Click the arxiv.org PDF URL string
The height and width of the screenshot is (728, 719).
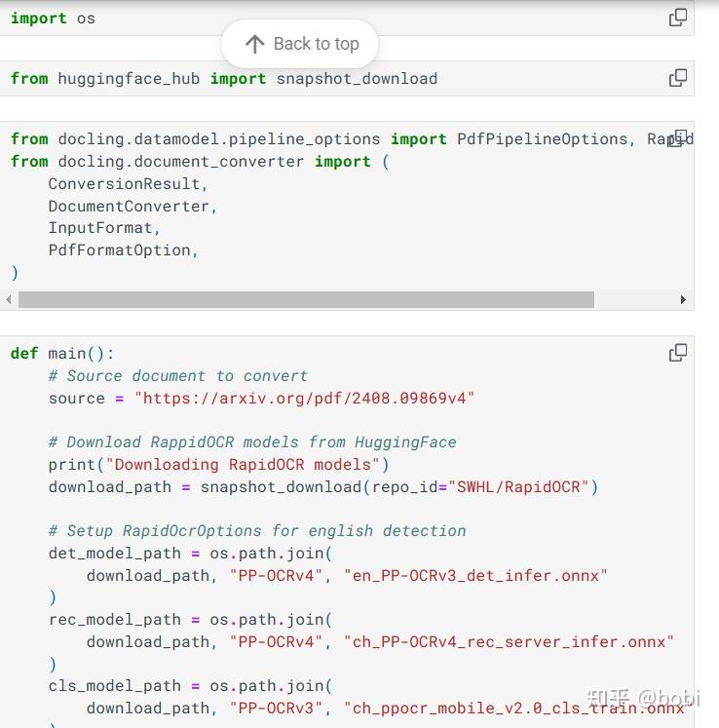click(304, 399)
